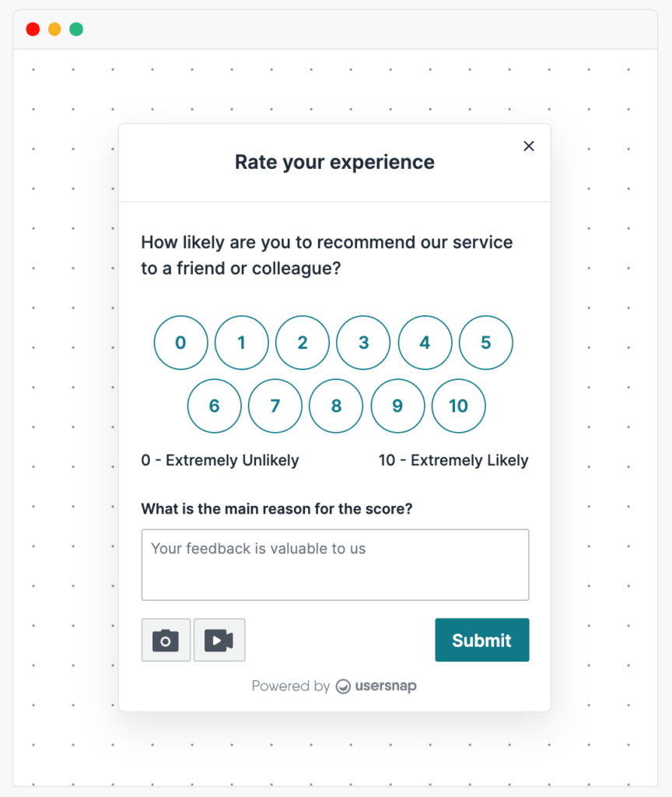This screenshot has width=672, height=797.
Task: Click the Usersnap logo in the footer
Action: [x=376, y=686]
